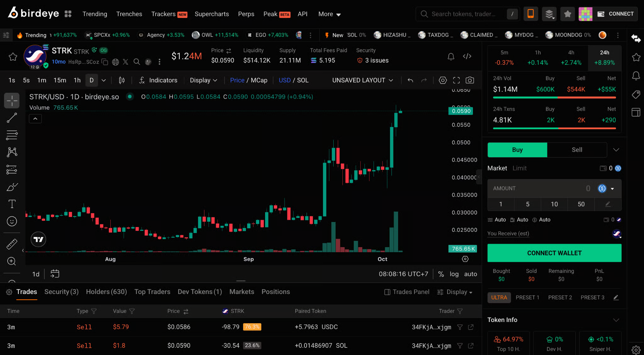The height and width of the screenshot is (355, 644).
Task: Select the PRESET 1 option
Action: point(527,297)
